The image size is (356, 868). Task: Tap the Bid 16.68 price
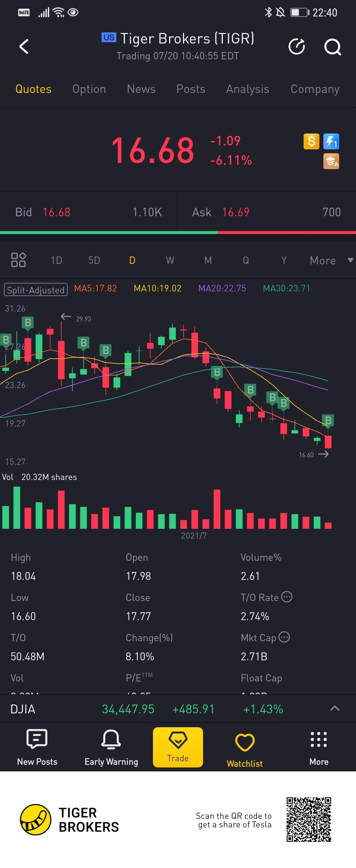coord(56,212)
